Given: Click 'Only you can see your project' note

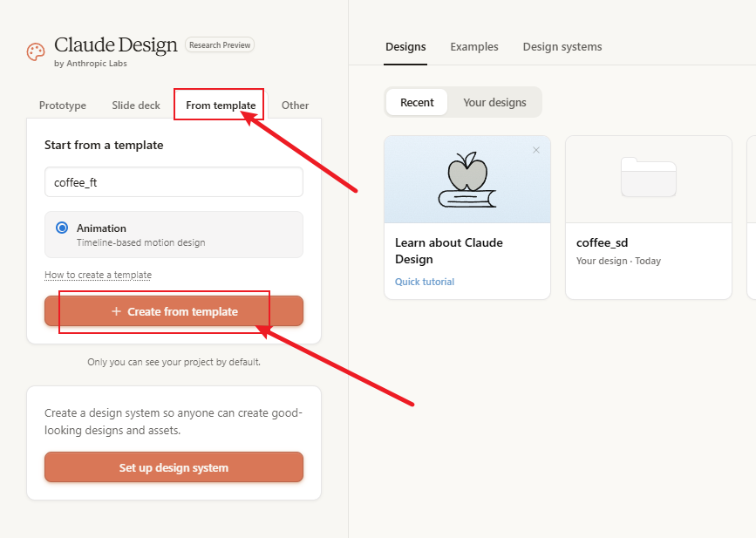Looking at the screenshot, I should (x=174, y=362).
